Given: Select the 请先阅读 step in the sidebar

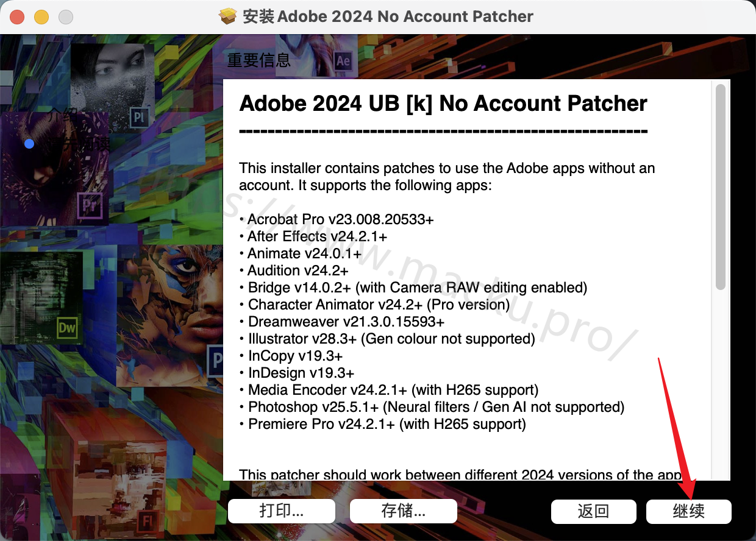Looking at the screenshot, I should [78, 144].
